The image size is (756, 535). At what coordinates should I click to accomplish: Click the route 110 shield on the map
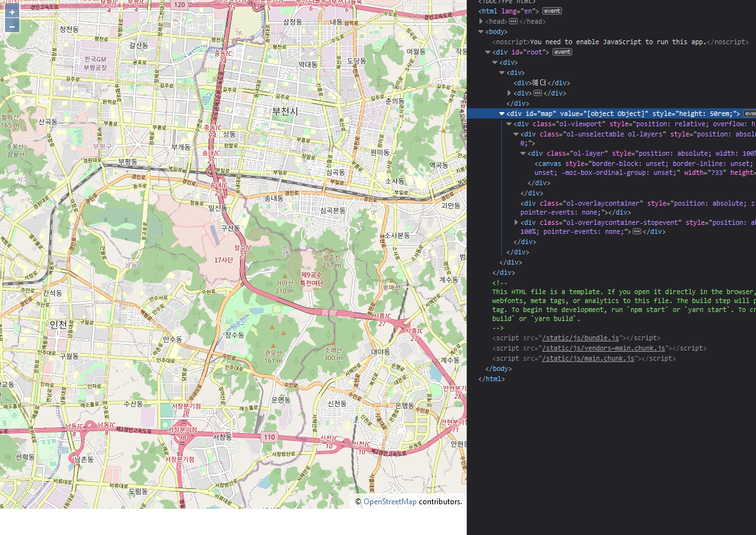click(269, 437)
